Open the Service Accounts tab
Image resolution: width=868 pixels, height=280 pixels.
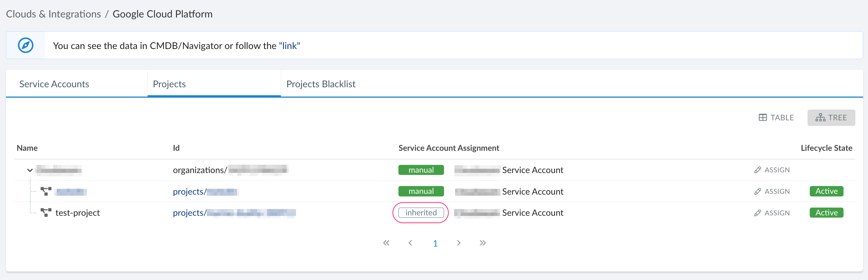click(54, 84)
